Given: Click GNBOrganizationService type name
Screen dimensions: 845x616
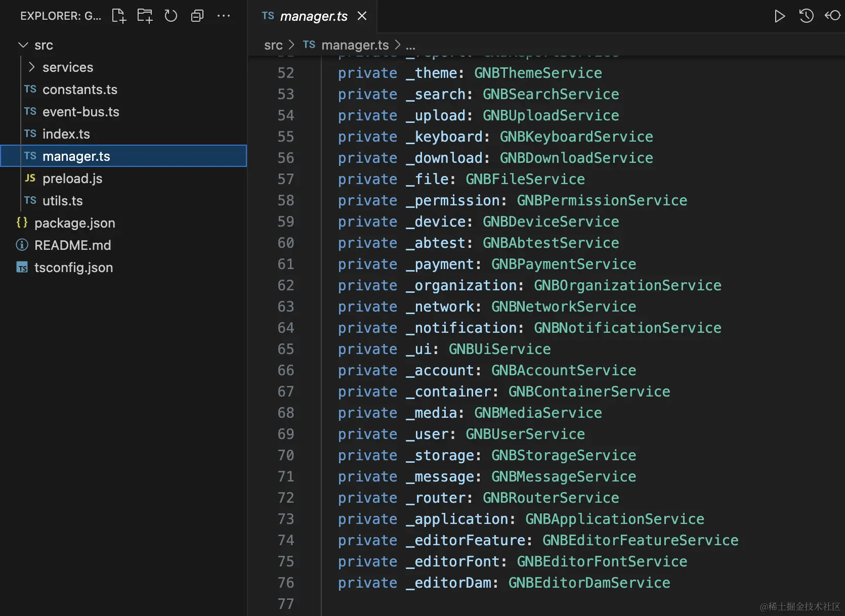Looking at the screenshot, I should tap(627, 285).
